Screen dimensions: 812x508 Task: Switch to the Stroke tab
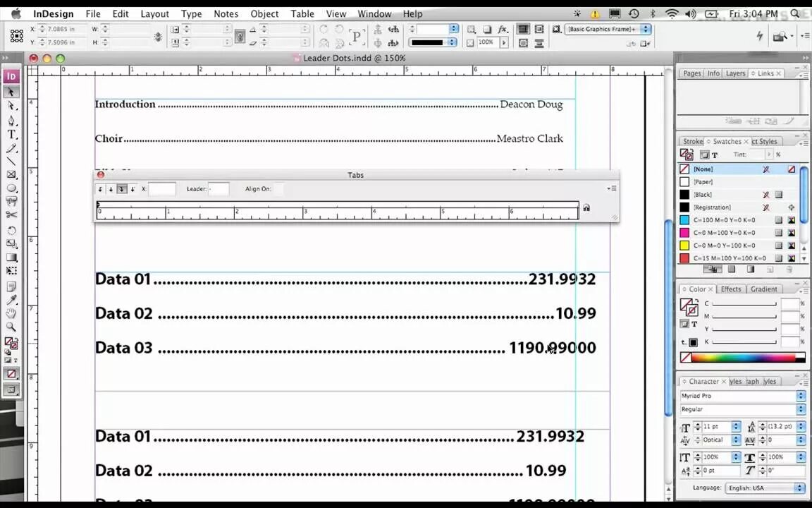point(692,142)
